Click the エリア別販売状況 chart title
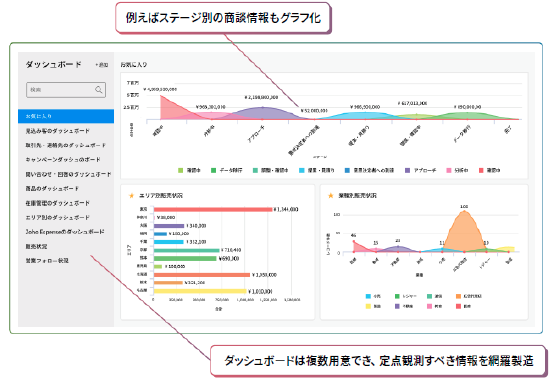This screenshot has width=560, height=387. pyautogui.click(x=160, y=196)
